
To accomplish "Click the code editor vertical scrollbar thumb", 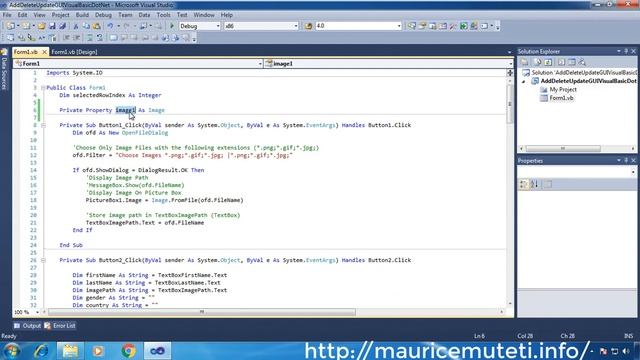I will (510, 105).
